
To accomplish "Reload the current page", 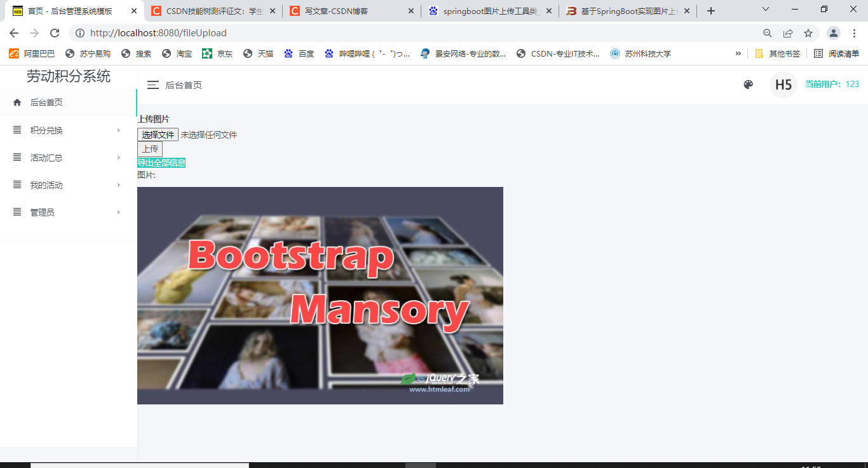I will (x=55, y=33).
